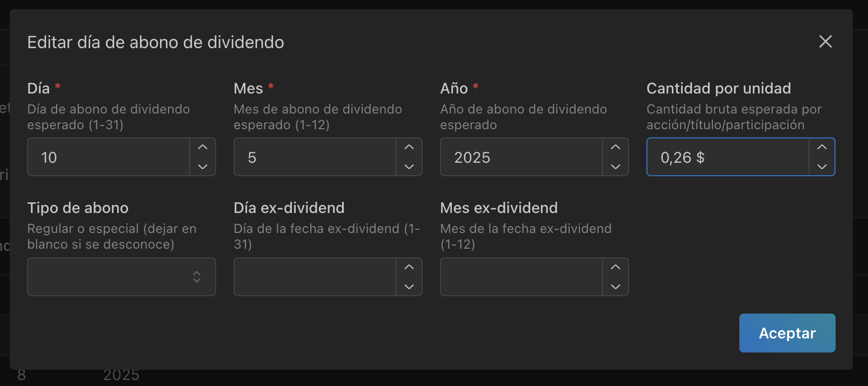Close the Editar día de abono dialog
The image size is (868, 386).
click(x=825, y=42)
